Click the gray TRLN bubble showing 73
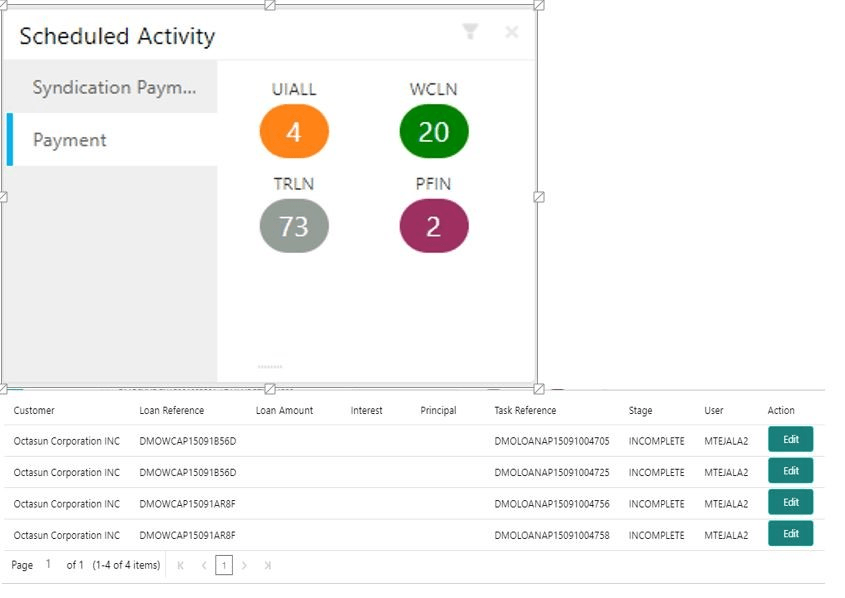Screen dimensions: 845x598 (x=294, y=226)
